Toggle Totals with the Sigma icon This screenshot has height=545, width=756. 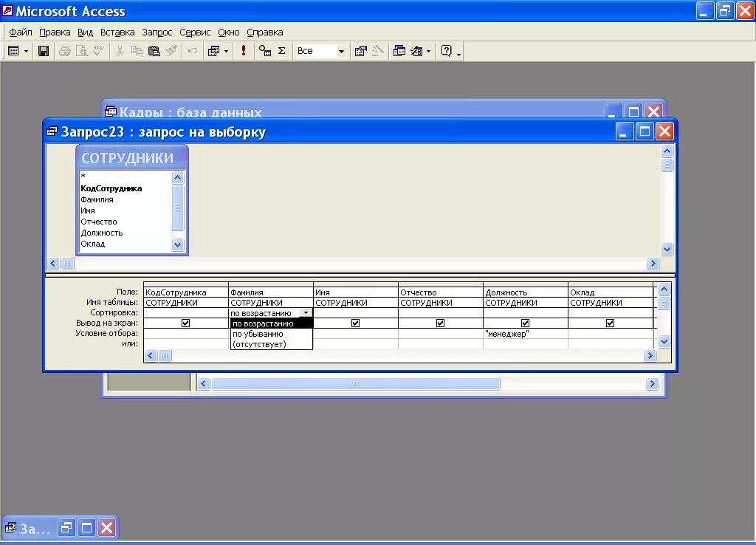[x=282, y=51]
